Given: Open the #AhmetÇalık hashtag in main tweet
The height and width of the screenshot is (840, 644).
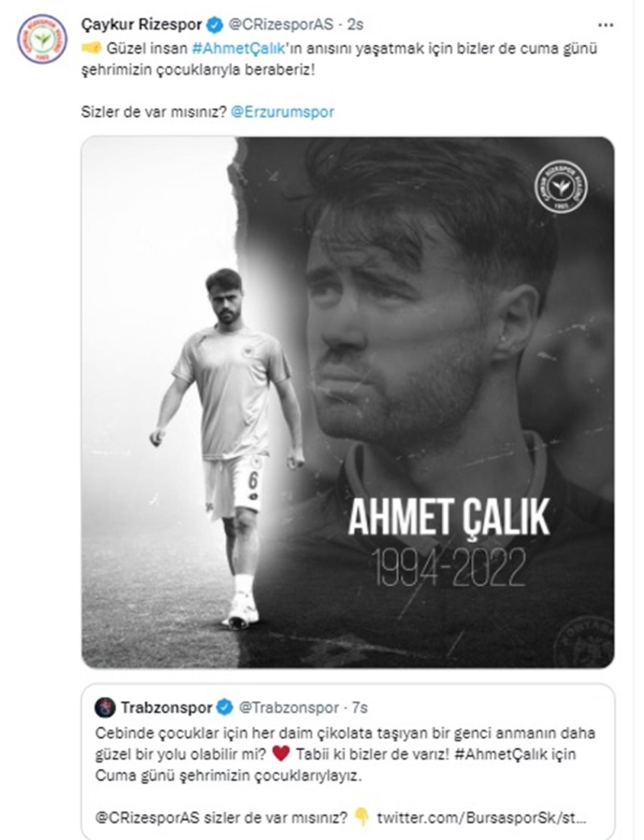Looking at the screenshot, I should 239,47.
